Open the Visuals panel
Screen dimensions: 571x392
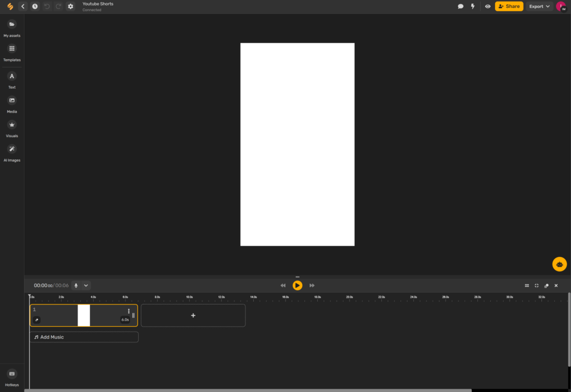[12, 129]
